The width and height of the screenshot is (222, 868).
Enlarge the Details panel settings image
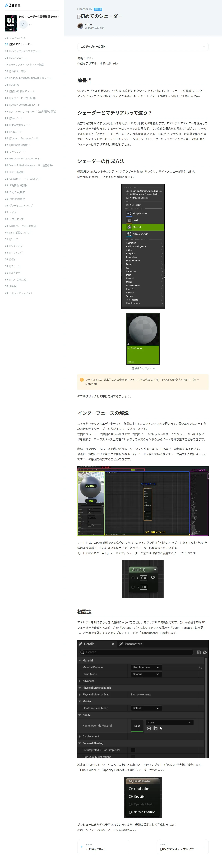point(143,699)
